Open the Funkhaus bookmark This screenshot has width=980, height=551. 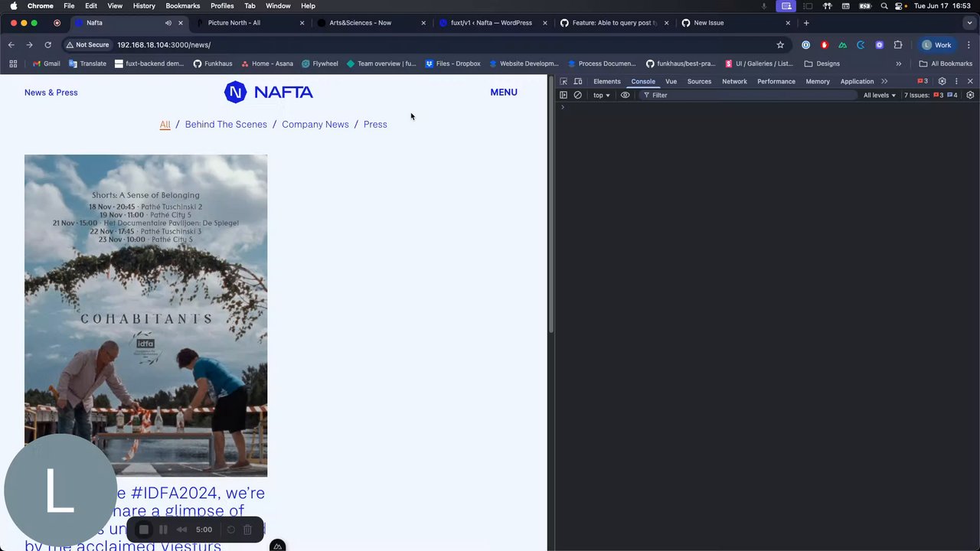coord(213,64)
